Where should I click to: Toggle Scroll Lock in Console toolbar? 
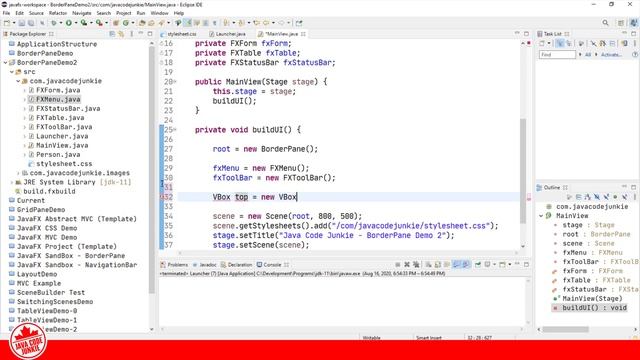[437, 264]
